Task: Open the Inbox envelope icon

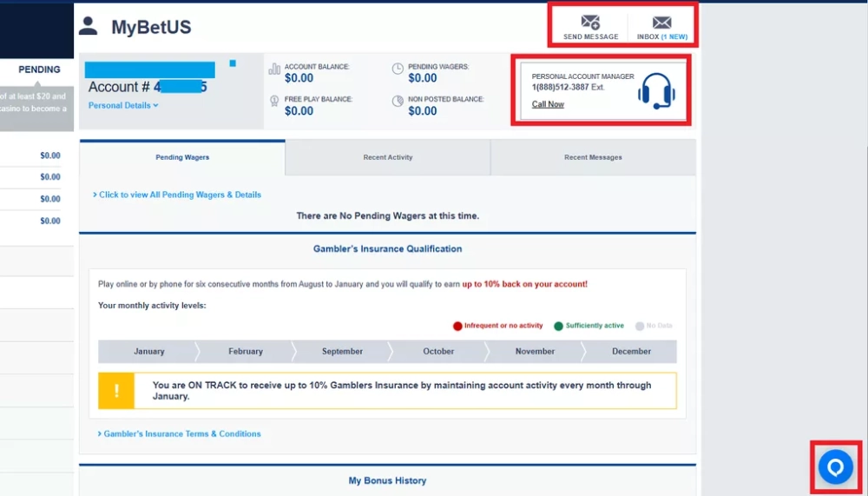Action: click(661, 23)
